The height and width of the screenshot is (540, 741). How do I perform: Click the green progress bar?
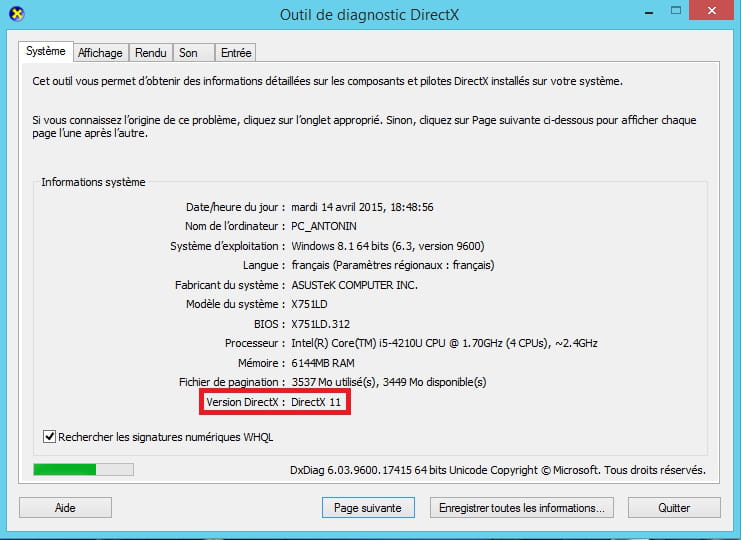[x=84, y=469]
